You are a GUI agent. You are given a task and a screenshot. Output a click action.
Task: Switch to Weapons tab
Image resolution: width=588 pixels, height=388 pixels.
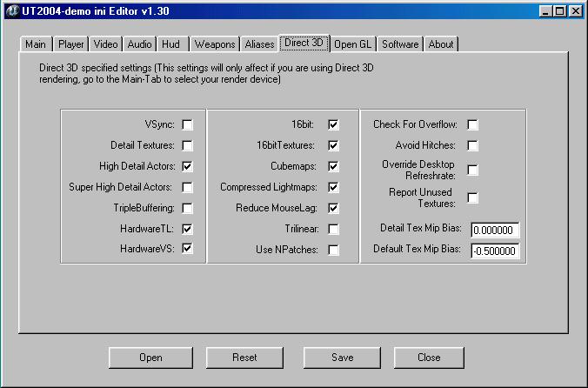coord(215,44)
